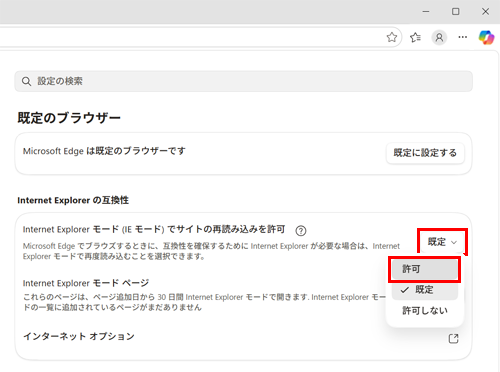The width and height of the screenshot is (500, 372).
Task: Click the Internet Explorer の互換性 heading
Action: (73, 200)
